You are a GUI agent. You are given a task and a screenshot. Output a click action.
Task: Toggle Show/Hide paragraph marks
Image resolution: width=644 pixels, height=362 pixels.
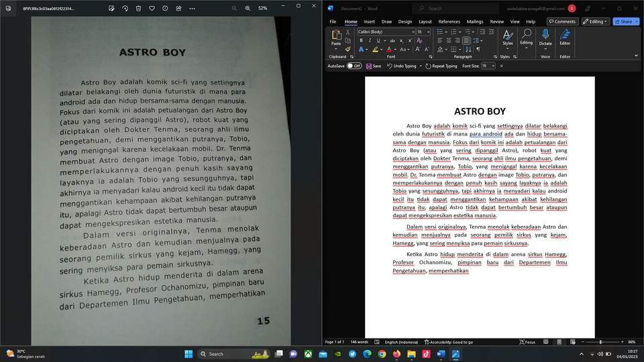(x=478, y=49)
